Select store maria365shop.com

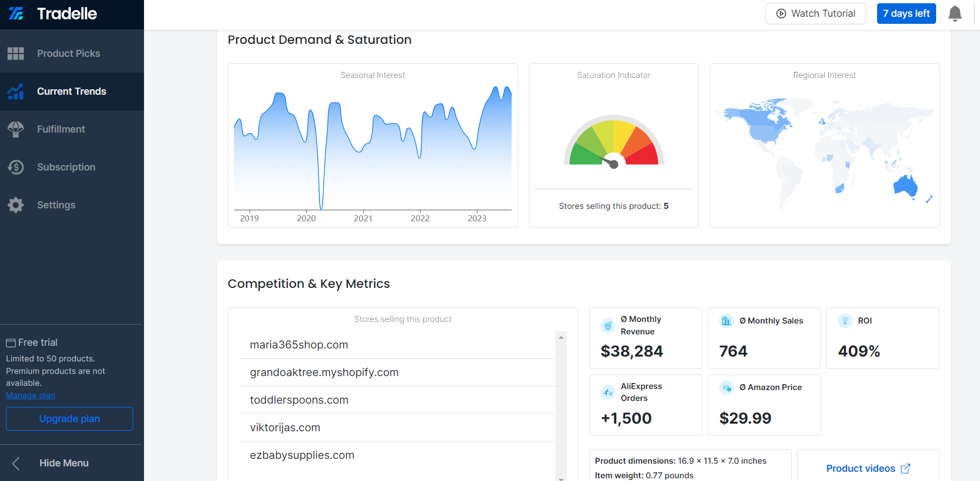point(397,345)
